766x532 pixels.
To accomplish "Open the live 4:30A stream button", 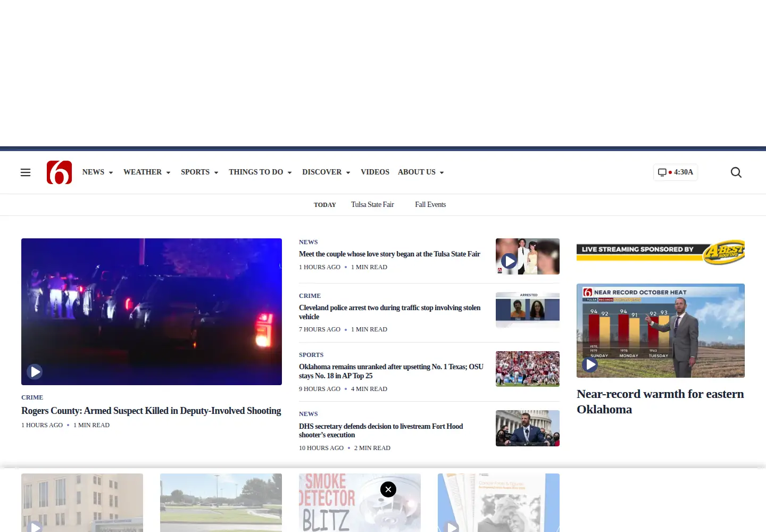I will point(676,172).
